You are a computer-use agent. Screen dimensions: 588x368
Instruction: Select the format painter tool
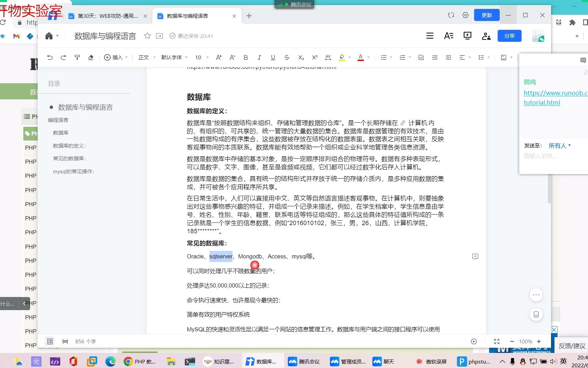click(77, 58)
